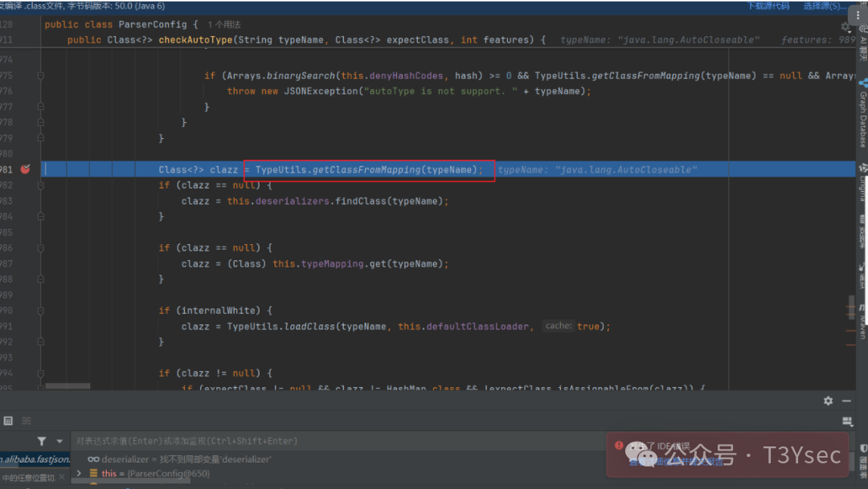Click the filter funnel icon in debug console

42,441
